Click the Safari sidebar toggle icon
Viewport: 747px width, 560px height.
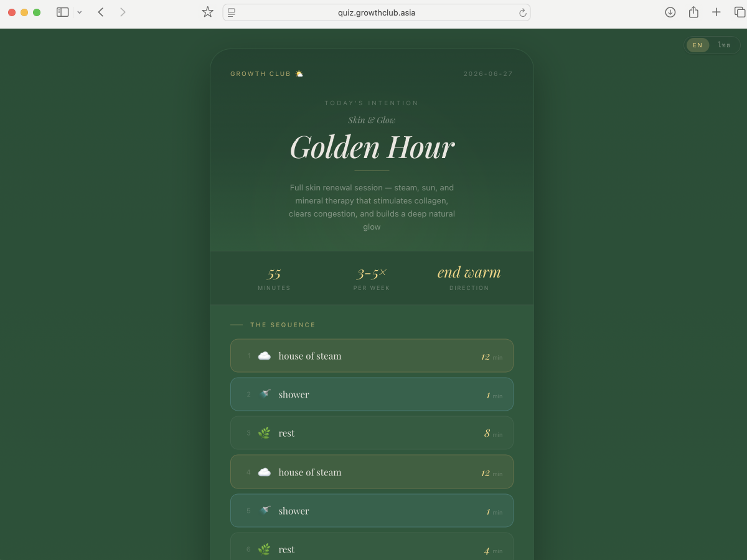click(62, 12)
